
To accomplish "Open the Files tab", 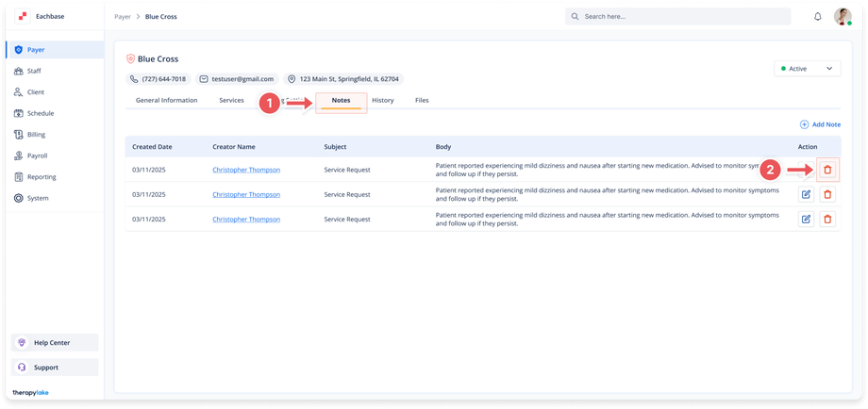I will click(422, 100).
